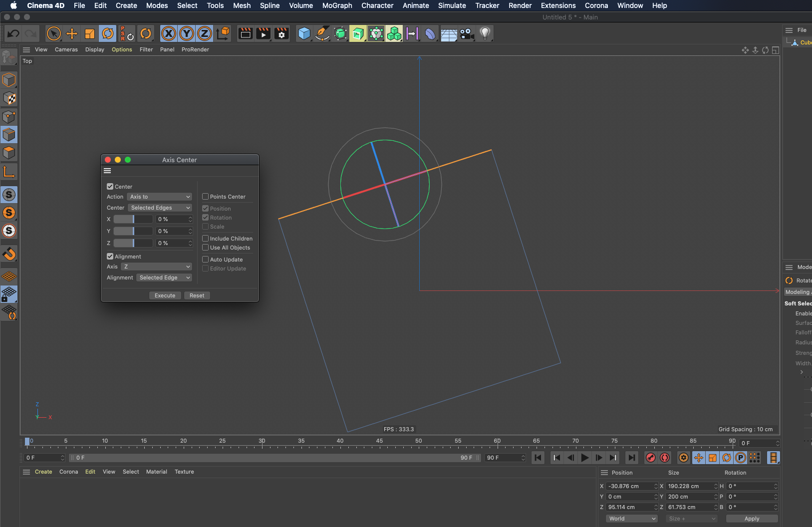Add floor/environment grid object
This screenshot has width=812, height=527.
pyautogui.click(x=449, y=34)
